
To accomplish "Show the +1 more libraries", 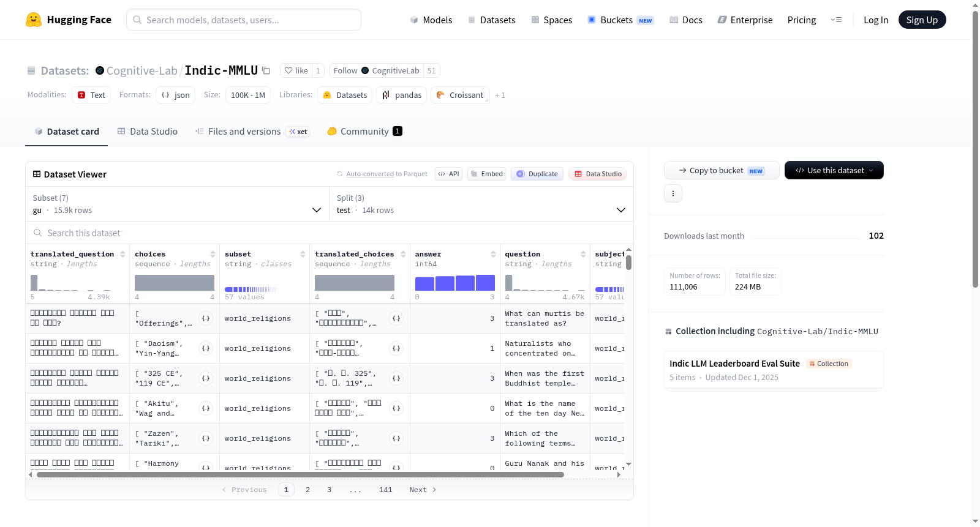I will point(500,95).
